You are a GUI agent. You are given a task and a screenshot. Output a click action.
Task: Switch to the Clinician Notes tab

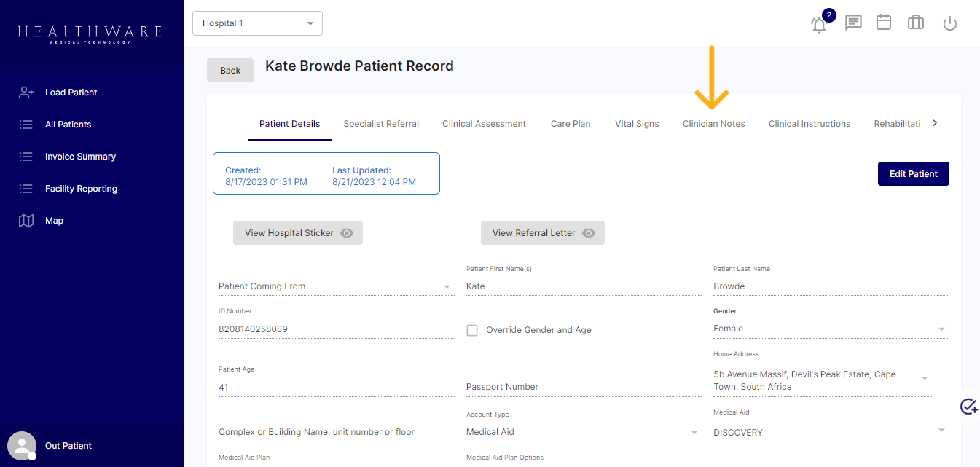click(x=713, y=124)
